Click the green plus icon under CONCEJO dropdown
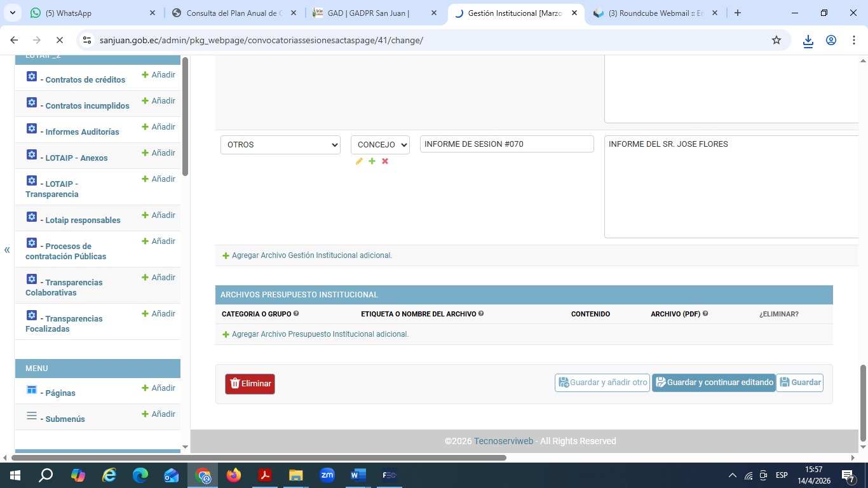This screenshot has height=488, width=868. coord(372,161)
